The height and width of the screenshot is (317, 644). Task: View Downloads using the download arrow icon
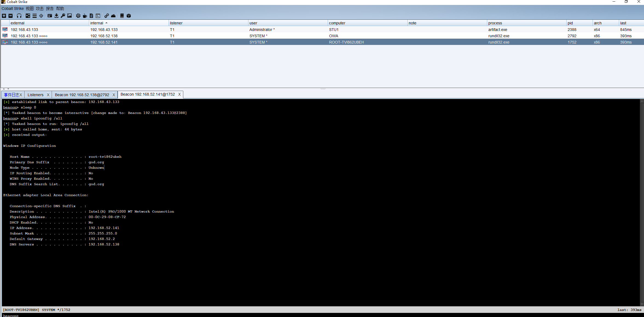(56, 16)
